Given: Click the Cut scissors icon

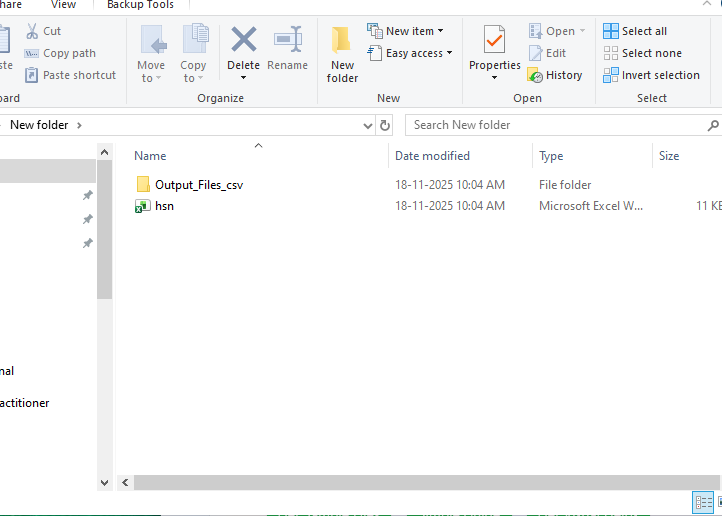Looking at the screenshot, I should pos(32,31).
